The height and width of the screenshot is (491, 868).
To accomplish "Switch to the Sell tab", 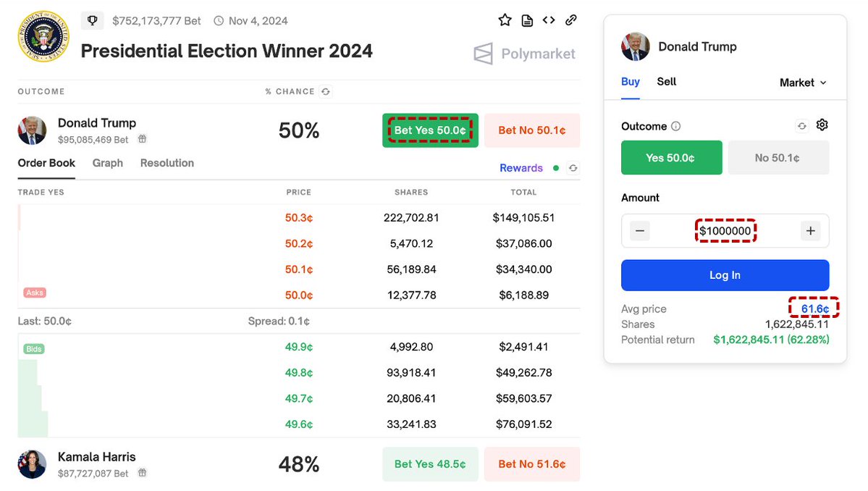I will (666, 82).
